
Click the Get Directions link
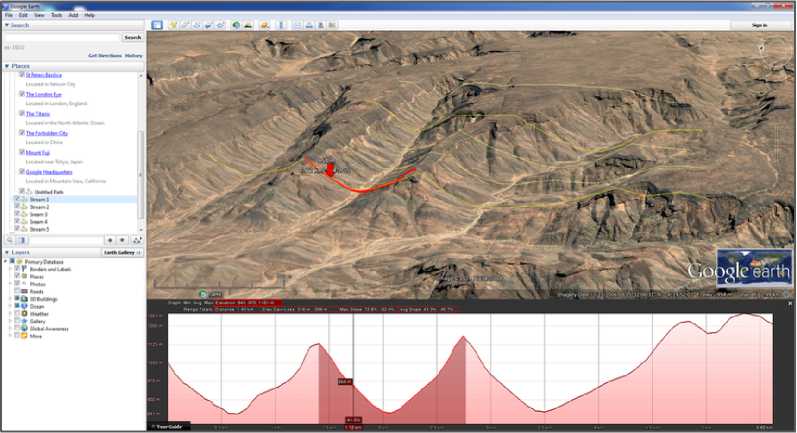(105, 55)
